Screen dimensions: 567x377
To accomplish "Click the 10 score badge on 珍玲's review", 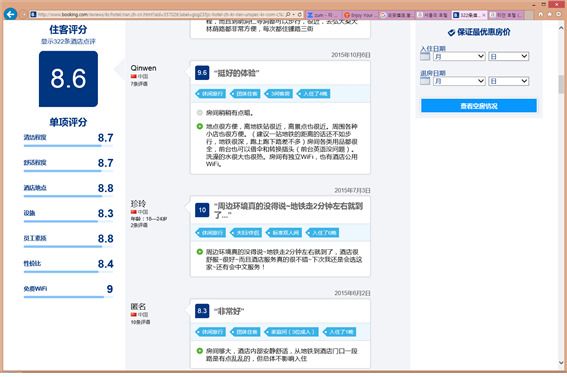I will point(202,210).
